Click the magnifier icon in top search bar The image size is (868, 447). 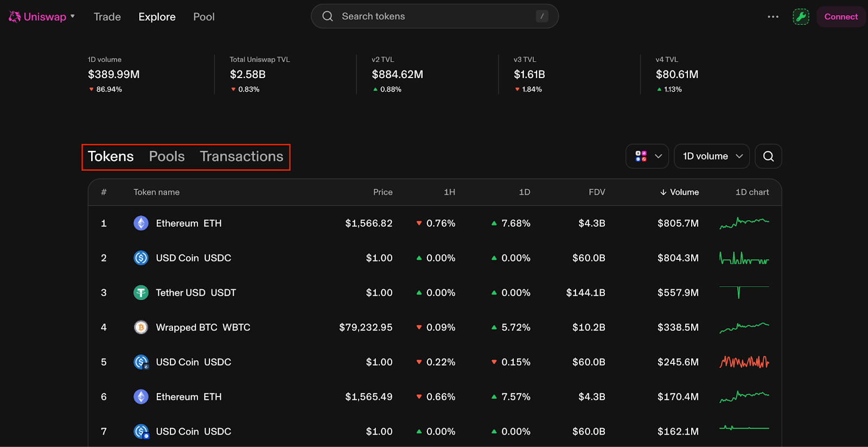pos(328,16)
